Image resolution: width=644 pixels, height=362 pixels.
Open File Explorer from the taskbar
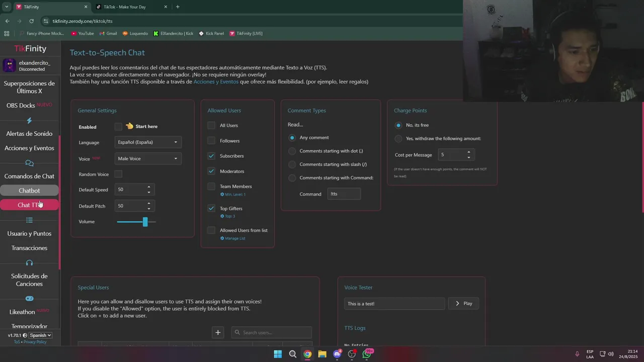coord(322,354)
